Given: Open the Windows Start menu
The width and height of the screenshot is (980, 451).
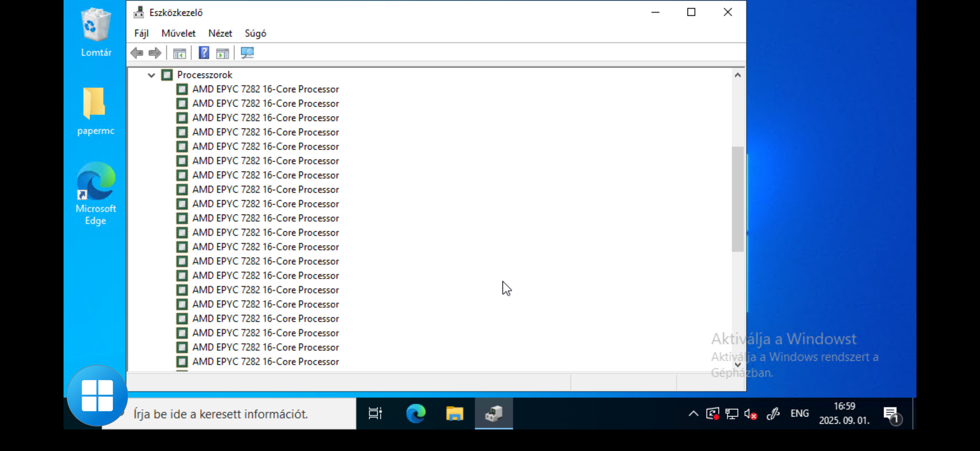Looking at the screenshot, I should click(x=97, y=396).
